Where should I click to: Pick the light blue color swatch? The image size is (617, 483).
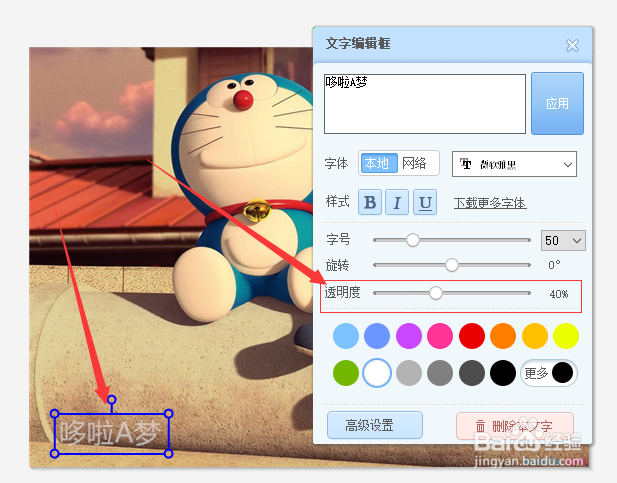[x=345, y=336]
